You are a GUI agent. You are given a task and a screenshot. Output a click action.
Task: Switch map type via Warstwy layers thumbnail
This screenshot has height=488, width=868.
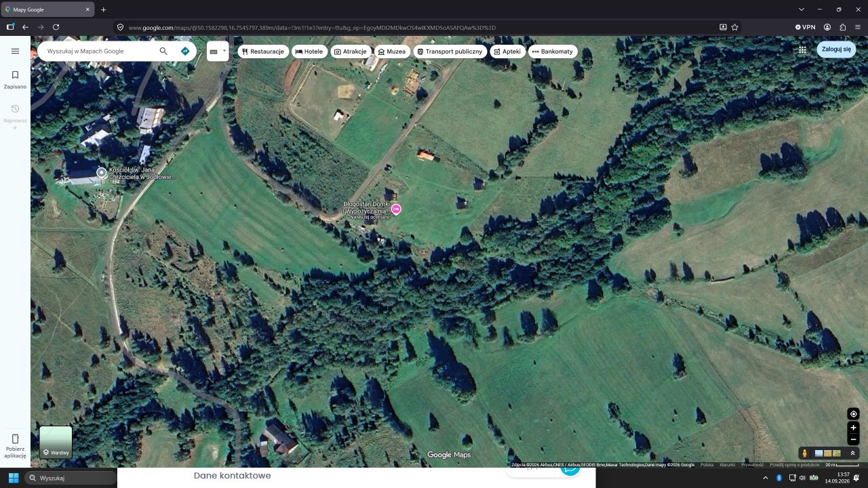(56, 442)
